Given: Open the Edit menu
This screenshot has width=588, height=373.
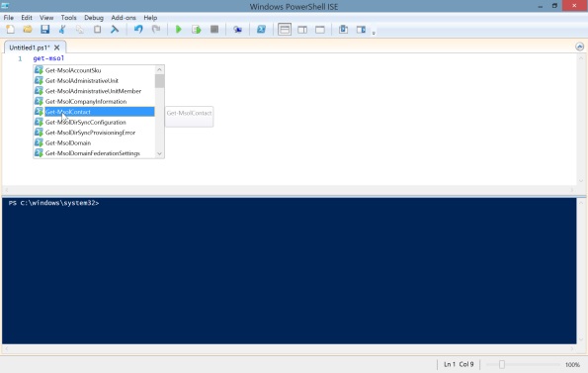Looking at the screenshot, I should pyautogui.click(x=27, y=18).
